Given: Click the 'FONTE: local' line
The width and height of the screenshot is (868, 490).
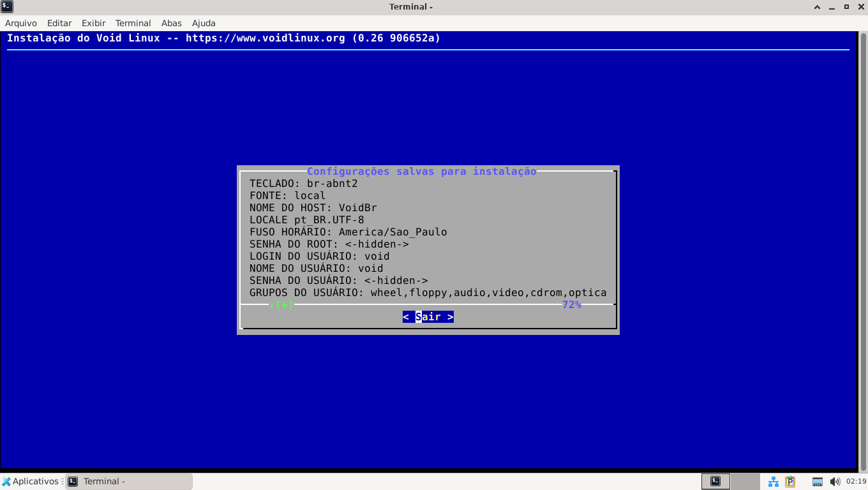Looking at the screenshot, I should [x=288, y=196].
